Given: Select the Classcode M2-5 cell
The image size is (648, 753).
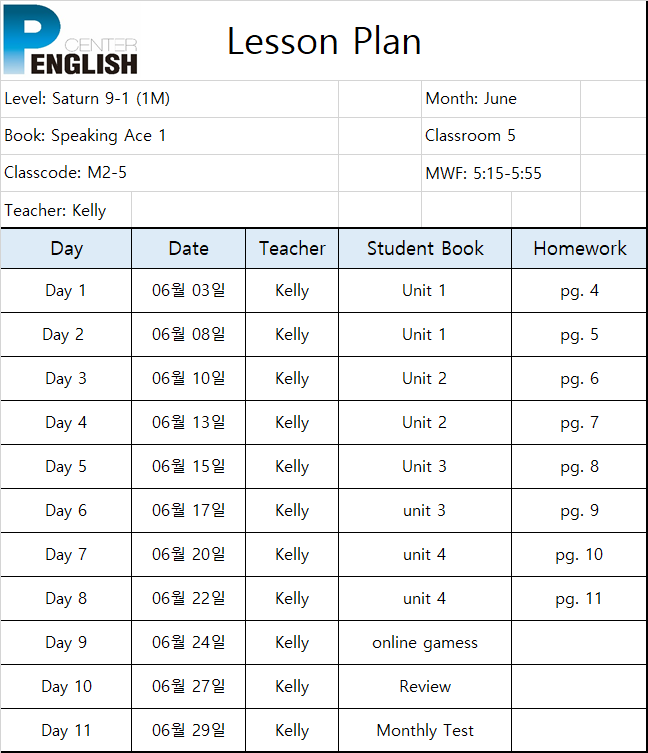Looking at the screenshot, I should point(170,173).
